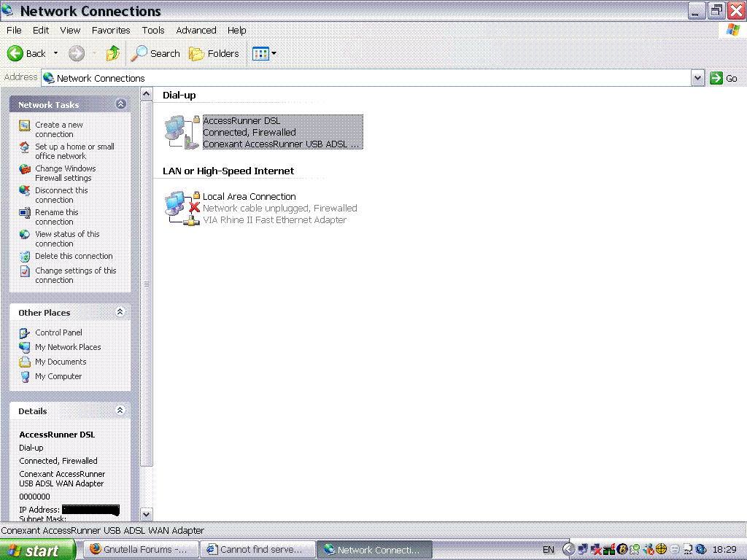The image size is (747, 560).
Task: Open the Search toolbar button
Action: 155,53
